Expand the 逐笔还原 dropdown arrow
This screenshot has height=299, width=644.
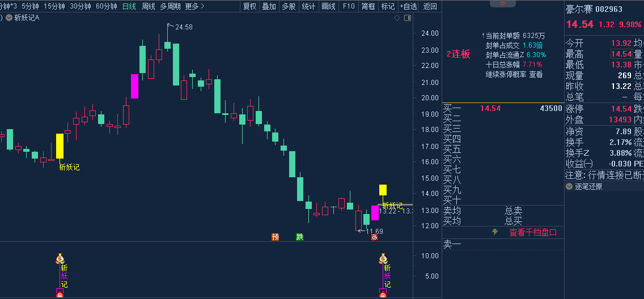569,187
